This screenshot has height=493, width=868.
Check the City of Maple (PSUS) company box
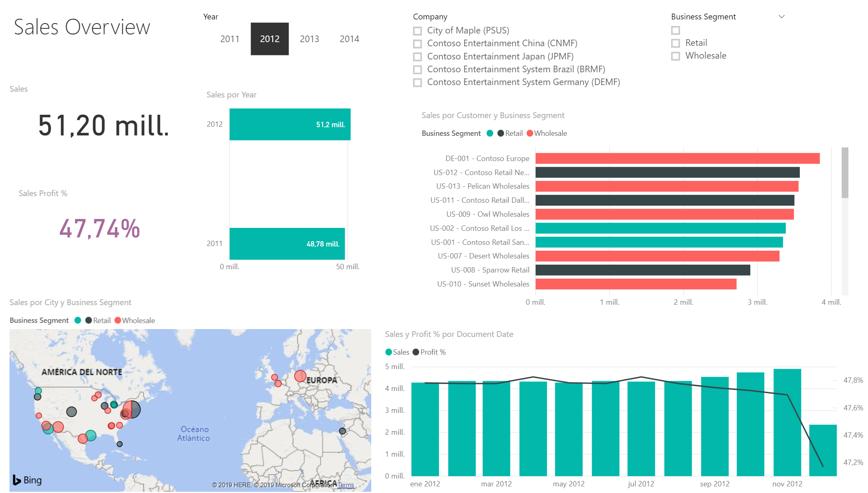click(417, 31)
